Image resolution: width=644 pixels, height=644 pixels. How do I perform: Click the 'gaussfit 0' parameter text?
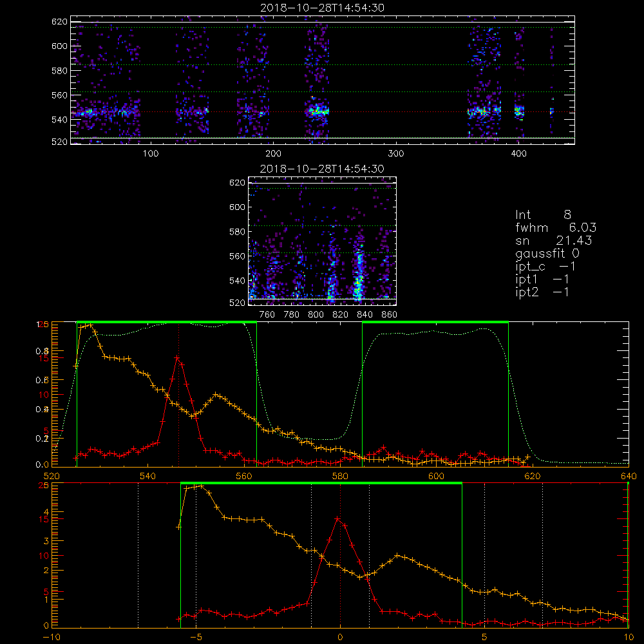547,254
